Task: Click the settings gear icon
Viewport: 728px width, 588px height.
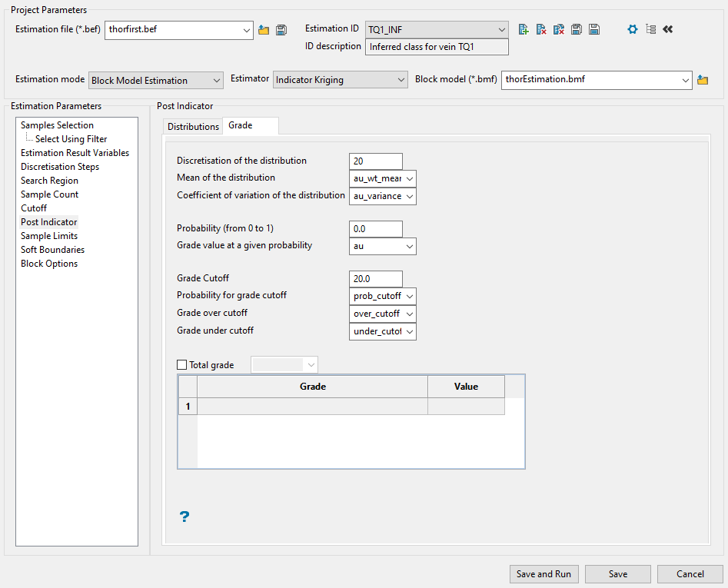Action: tap(633, 29)
